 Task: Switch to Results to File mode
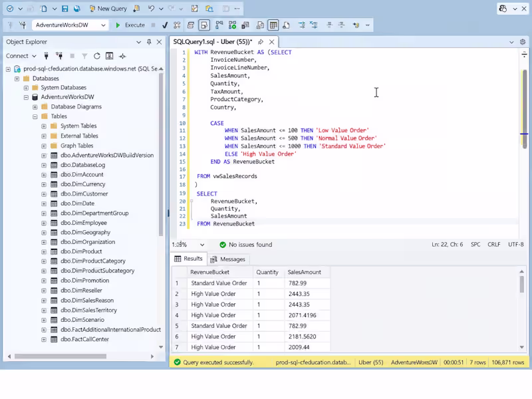(286, 25)
